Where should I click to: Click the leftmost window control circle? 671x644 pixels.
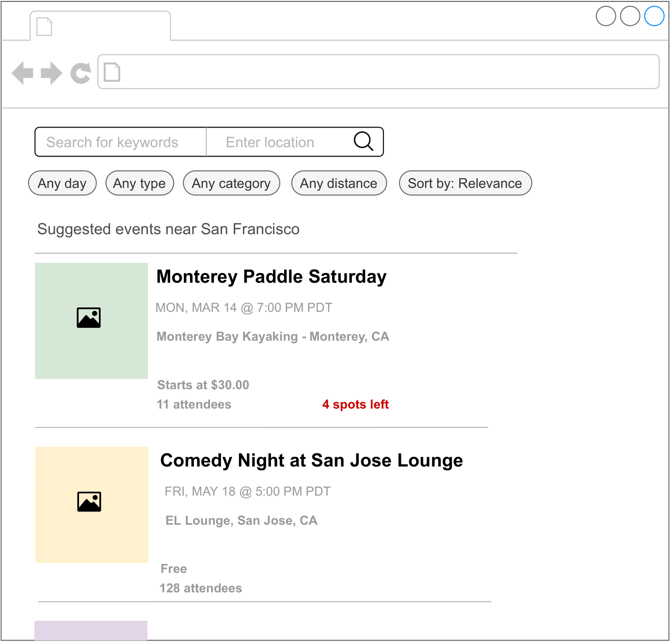pos(606,16)
